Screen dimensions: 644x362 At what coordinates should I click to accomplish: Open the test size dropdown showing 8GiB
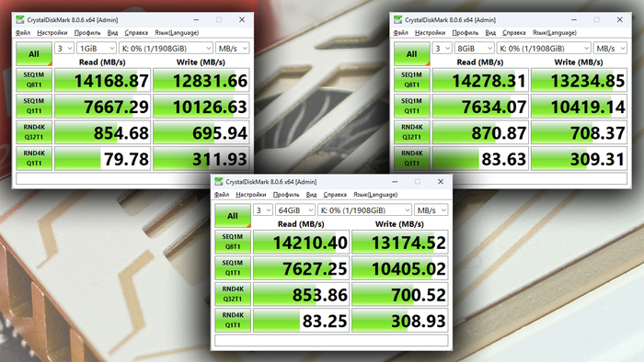pos(475,49)
